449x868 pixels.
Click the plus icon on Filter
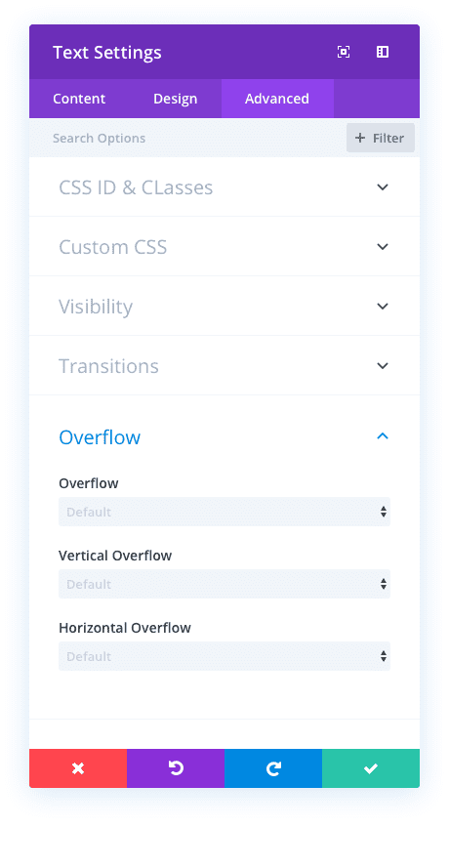pos(360,138)
